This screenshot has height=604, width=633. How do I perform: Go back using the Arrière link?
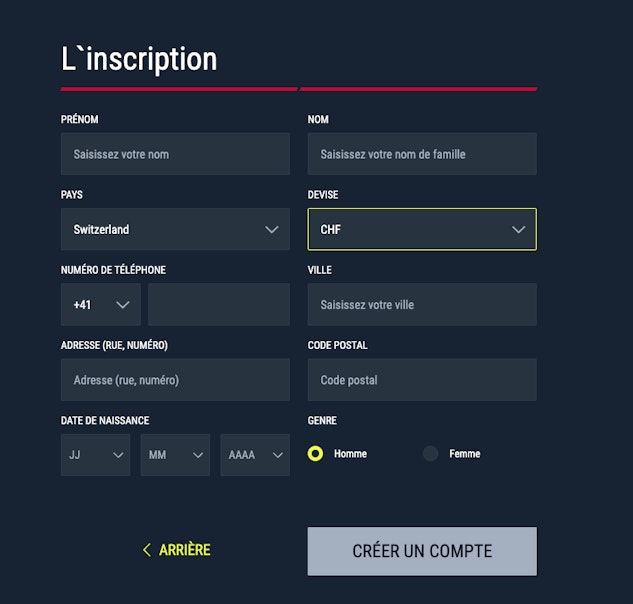coord(184,550)
